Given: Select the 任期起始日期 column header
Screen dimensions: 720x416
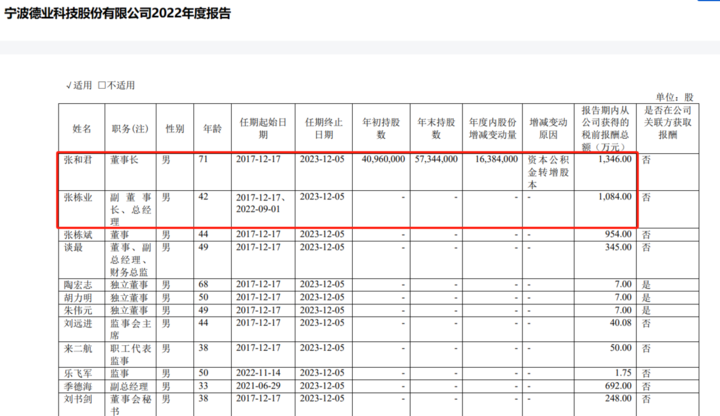Looking at the screenshot, I should point(263,129).
